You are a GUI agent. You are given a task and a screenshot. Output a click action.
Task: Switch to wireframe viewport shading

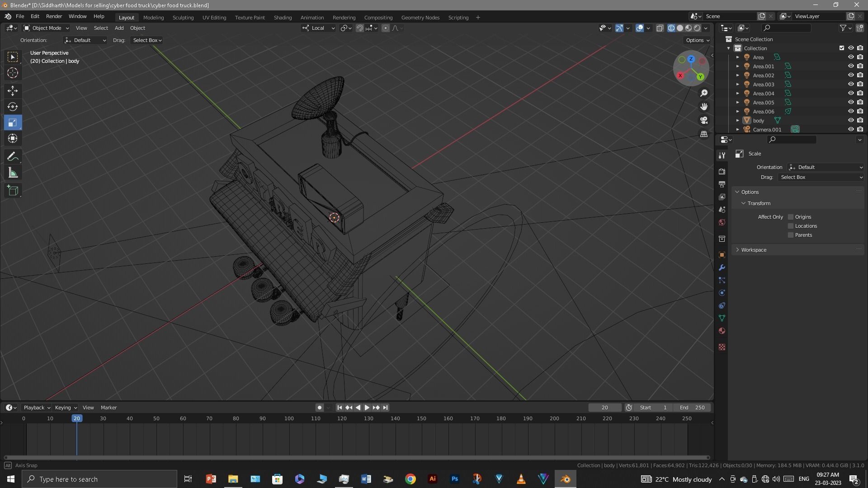tap(671, 28)
